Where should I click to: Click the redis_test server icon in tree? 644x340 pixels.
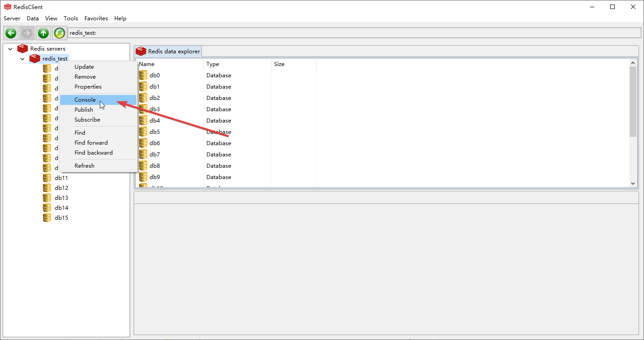[35, 59]
